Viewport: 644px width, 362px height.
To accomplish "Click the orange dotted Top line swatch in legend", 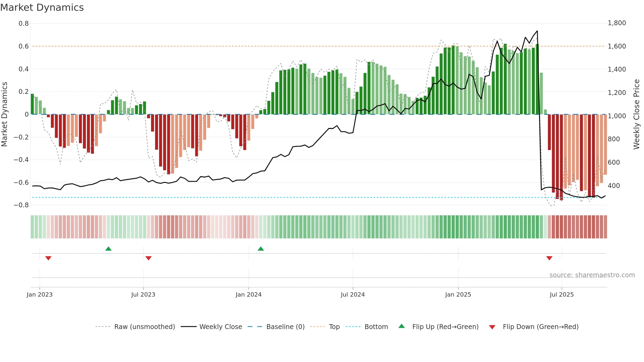I will 317,327.
